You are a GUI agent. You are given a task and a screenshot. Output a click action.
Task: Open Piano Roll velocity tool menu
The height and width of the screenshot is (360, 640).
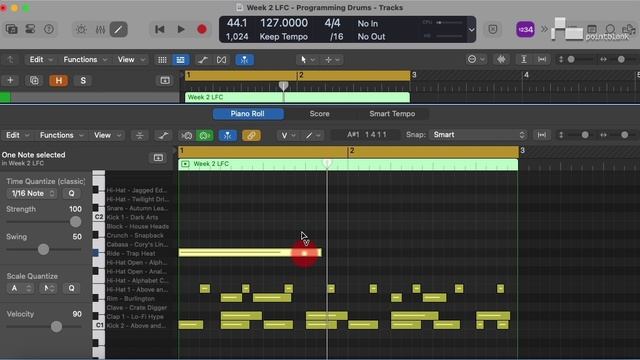coord(288,135)
